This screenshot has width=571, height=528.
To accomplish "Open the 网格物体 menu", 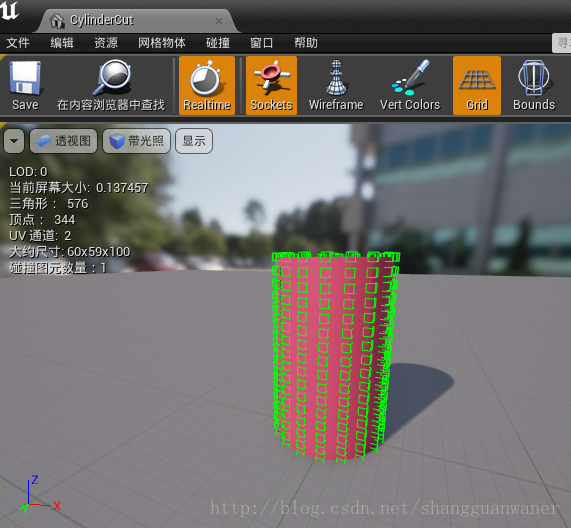I will click(162, 43).
